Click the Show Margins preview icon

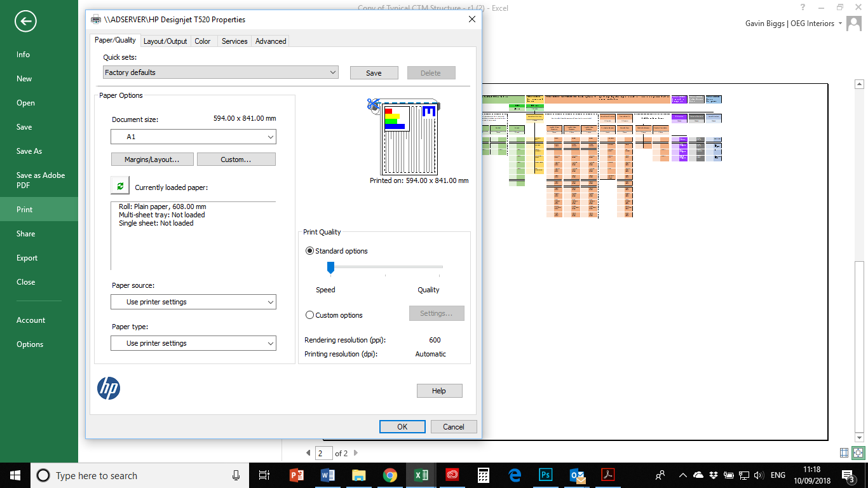click(844, 453)
